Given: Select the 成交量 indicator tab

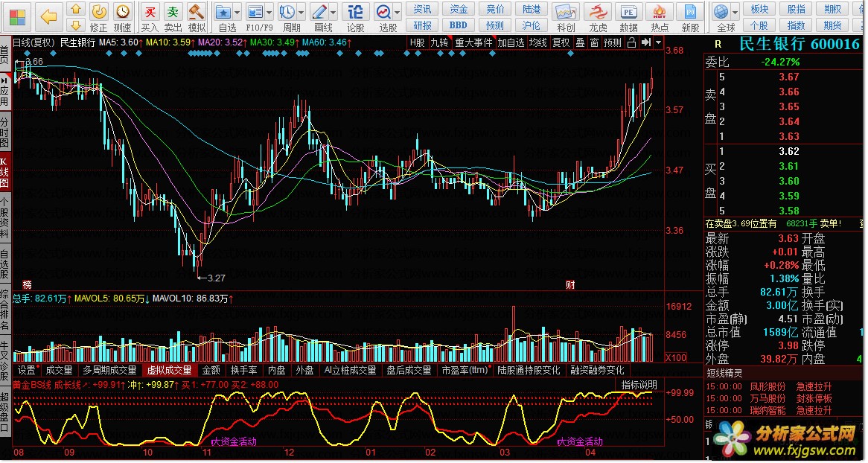Looking at the screenshot, I should tap(59, 371).
